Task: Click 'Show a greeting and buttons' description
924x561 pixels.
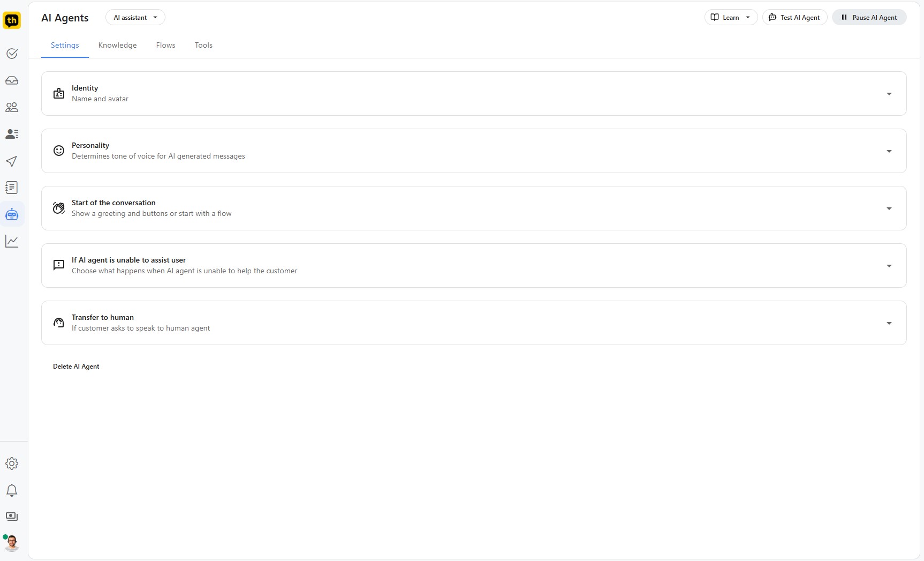Action: click(152, 214)
